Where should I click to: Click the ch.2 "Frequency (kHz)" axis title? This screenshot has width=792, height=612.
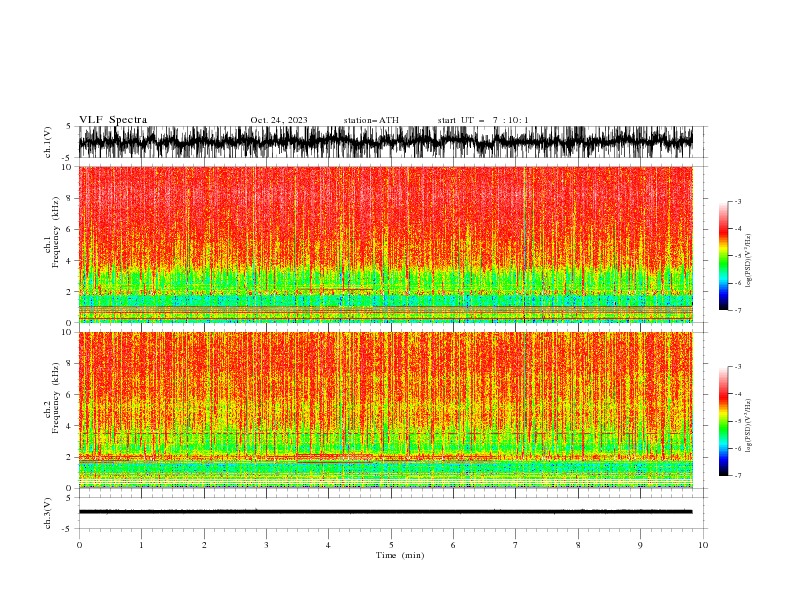click(56, 398)
